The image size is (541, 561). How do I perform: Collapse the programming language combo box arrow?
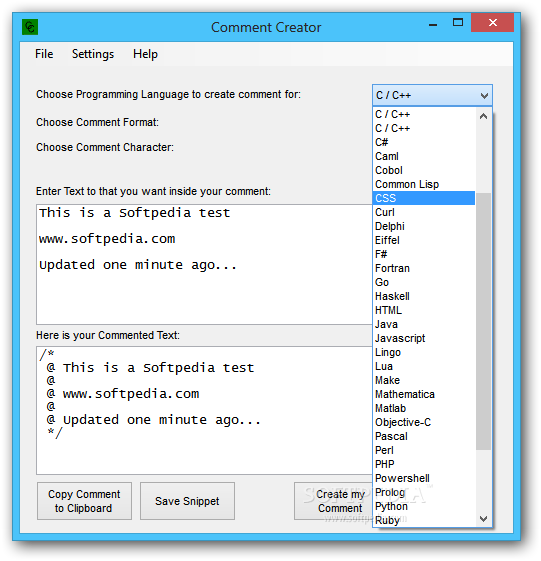coord(484,96)
